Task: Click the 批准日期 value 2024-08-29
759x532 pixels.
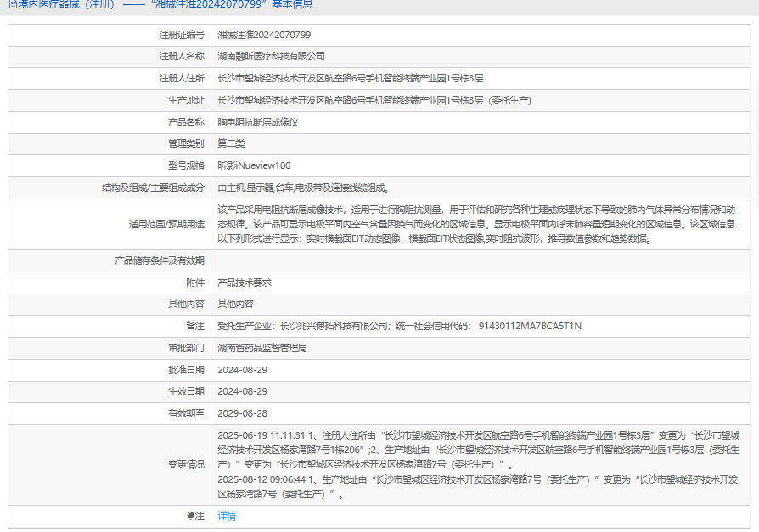Action: [x=243, y=370]
